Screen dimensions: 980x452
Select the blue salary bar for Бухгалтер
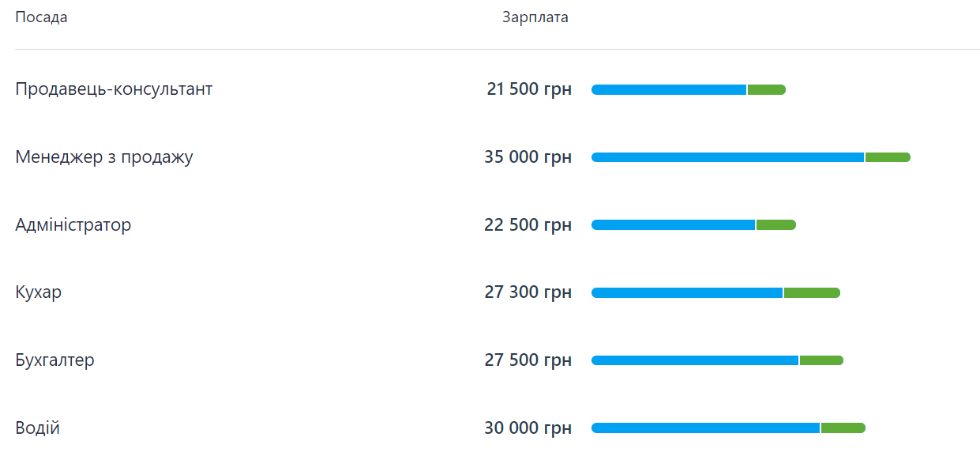(x=695, y=360)
